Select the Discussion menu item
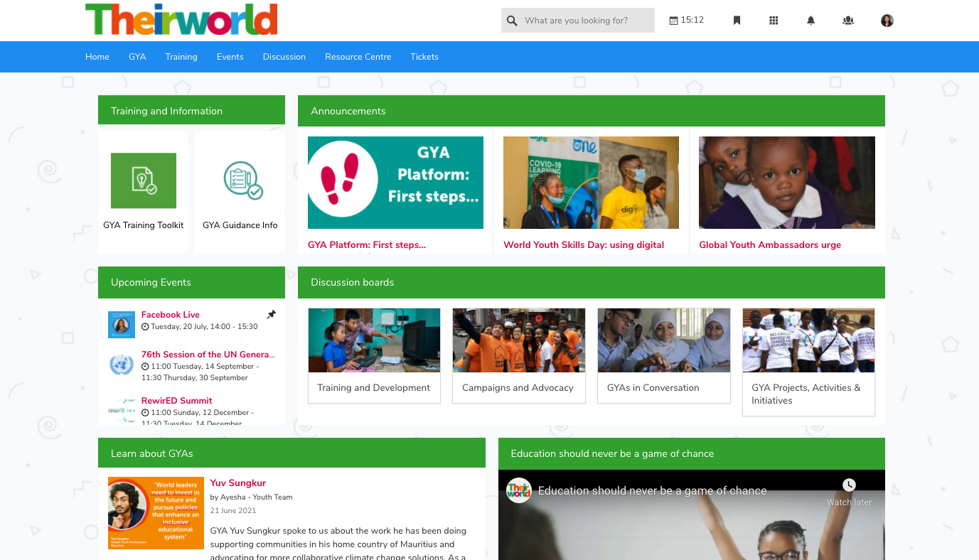979x560 pixels. pyautogui.click(x=284, y=57)
